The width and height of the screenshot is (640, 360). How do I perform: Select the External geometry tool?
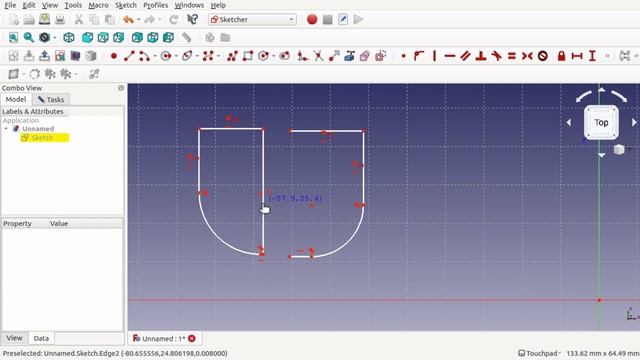coord(349,56)
